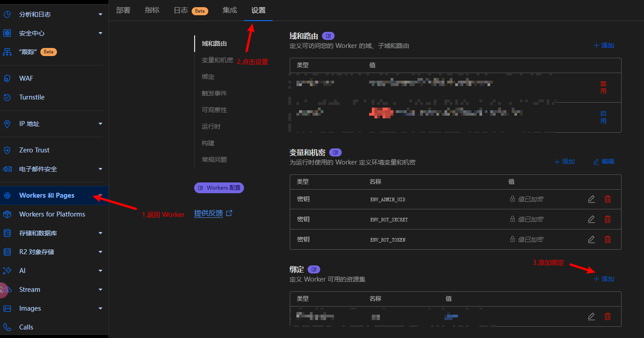Select 域和路由 in settings nav

pos(214,43)
